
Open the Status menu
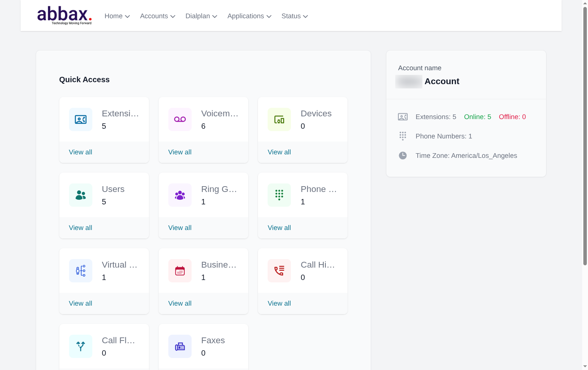pyautogui.click(x=294, y=16)
